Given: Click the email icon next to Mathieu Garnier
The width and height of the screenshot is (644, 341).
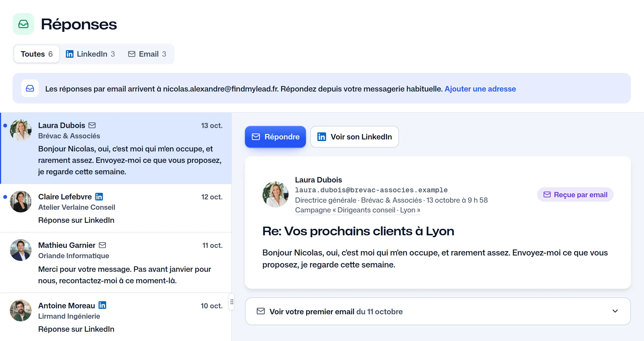Looking at the screenshot, I should click(x=102, y=245).
